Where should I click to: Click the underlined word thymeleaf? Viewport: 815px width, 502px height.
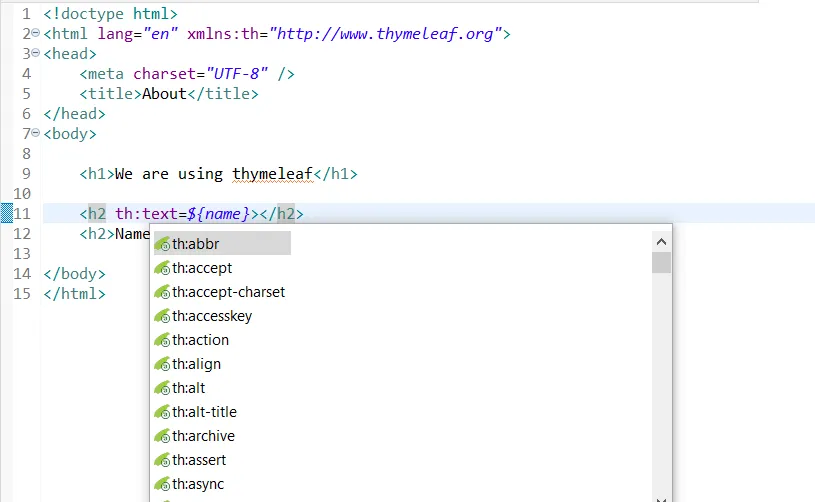tap(272, 174)
